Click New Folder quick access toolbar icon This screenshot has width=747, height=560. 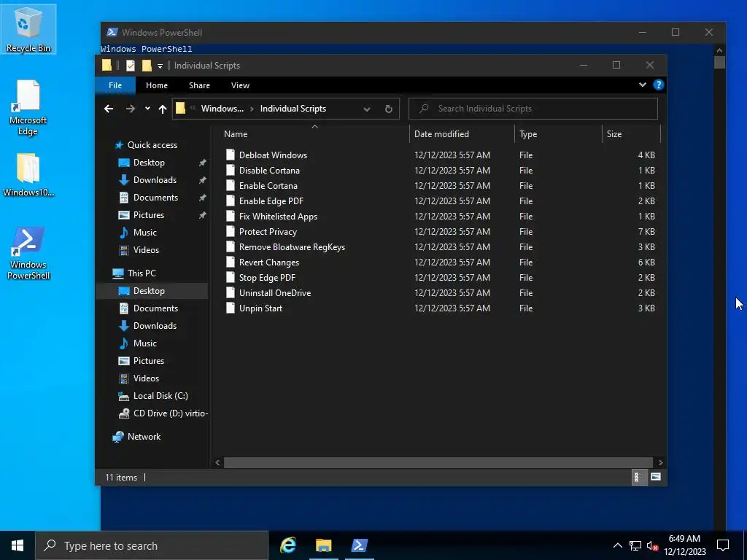tap(147, 66)
